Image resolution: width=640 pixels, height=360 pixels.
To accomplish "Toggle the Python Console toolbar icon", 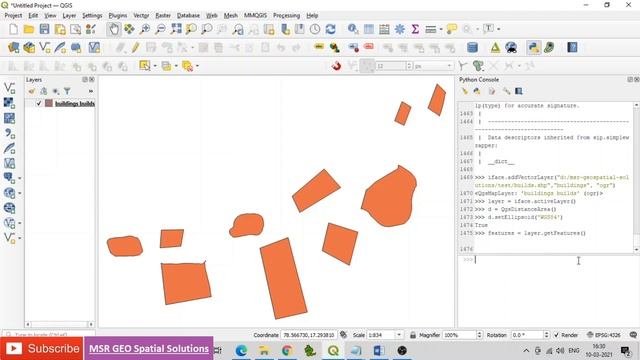I will click(533, 47).
